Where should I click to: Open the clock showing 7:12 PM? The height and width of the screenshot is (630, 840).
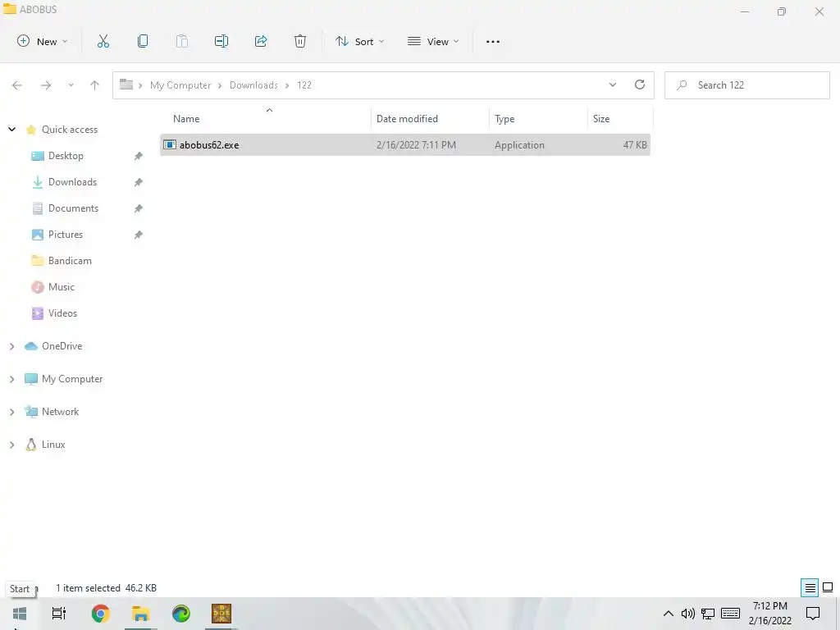[x=769, y=614]
